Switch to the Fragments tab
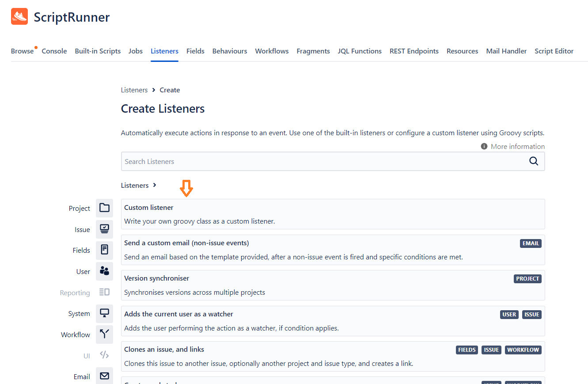 [313, 51]
